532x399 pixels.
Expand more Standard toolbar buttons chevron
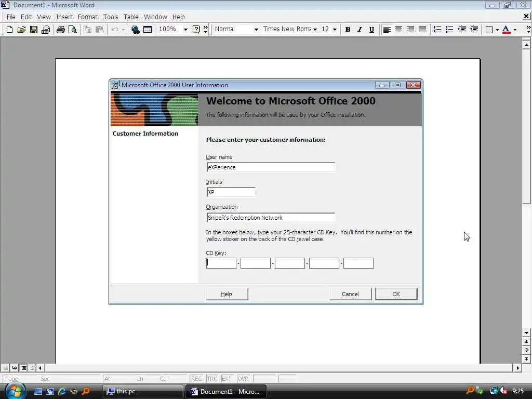pyautogui.click(x=206, y=30)
